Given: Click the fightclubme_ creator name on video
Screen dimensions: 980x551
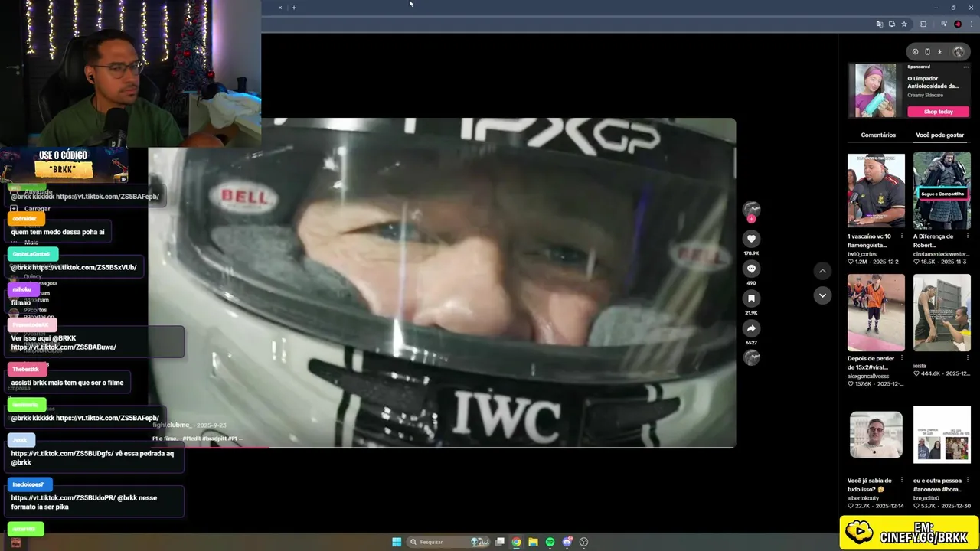Looking at the screenshot, I should (x=171, y=425).
